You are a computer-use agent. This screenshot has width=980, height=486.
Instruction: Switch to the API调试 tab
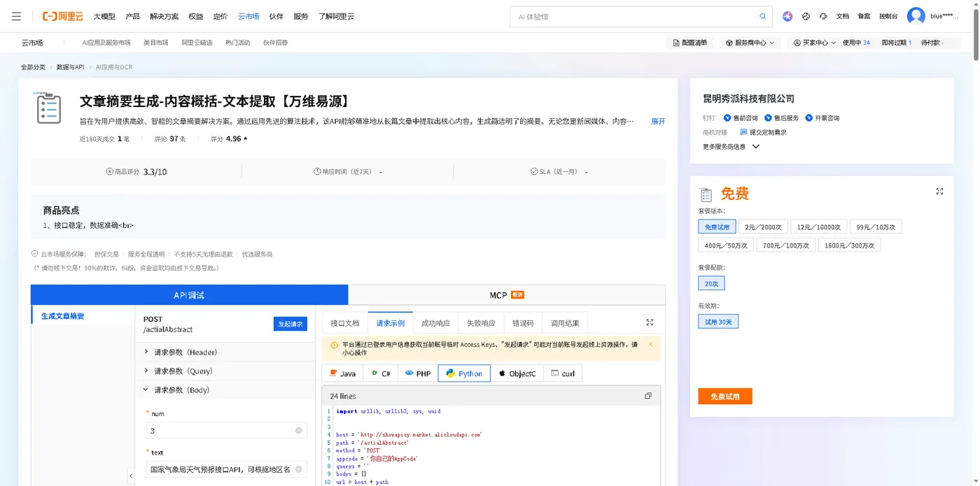pos(189,295)
